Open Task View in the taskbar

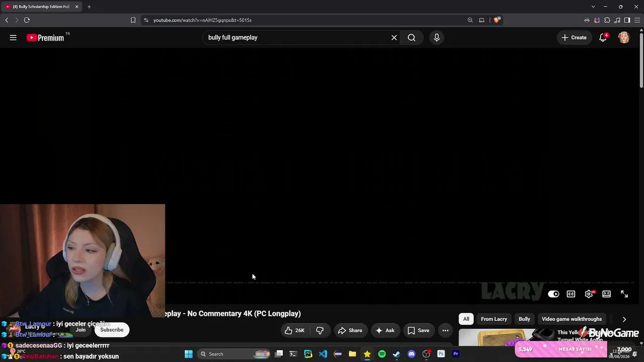pyautogui.click(x=279, y=354)
